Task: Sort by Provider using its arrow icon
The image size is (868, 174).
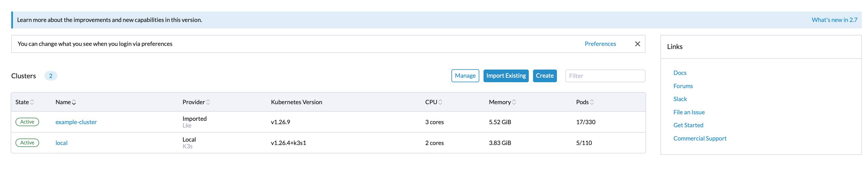Action: [x=208, y=102]
